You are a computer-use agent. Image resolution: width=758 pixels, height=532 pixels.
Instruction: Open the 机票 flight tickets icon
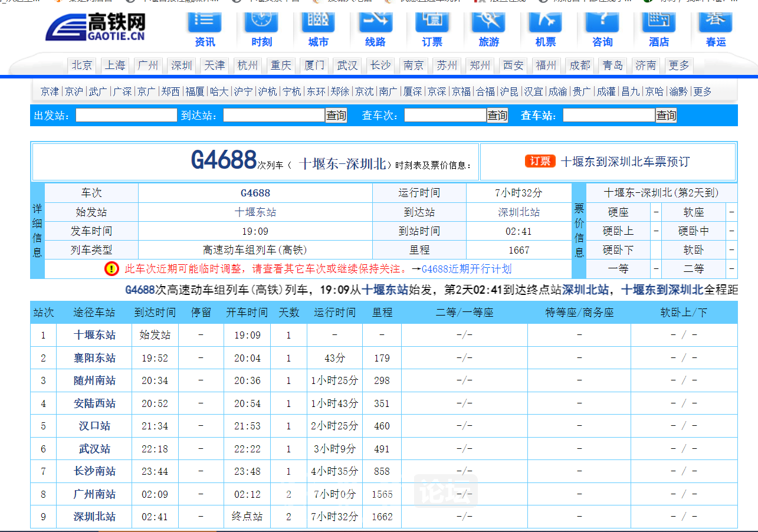coord(546,29)
